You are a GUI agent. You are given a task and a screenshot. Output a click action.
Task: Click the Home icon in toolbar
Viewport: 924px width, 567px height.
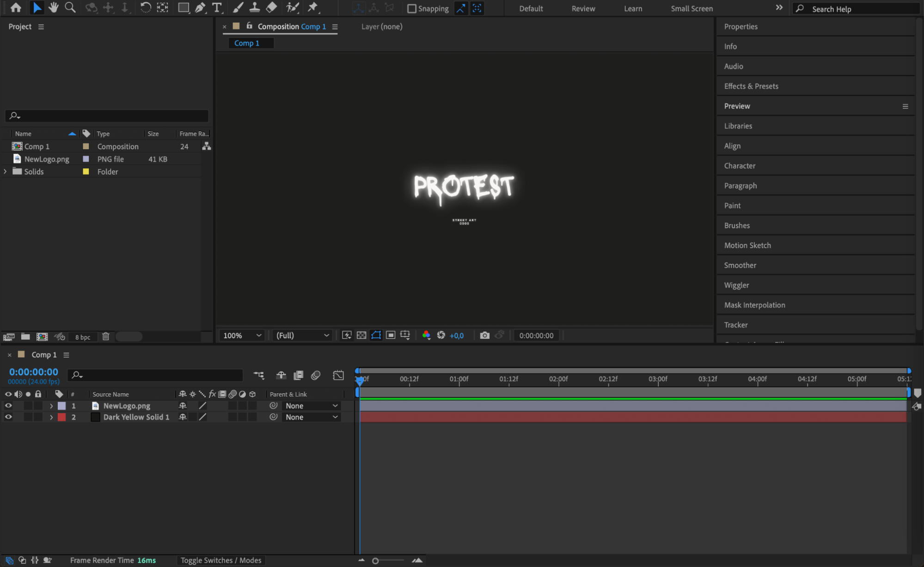click(x=16, y=7)
